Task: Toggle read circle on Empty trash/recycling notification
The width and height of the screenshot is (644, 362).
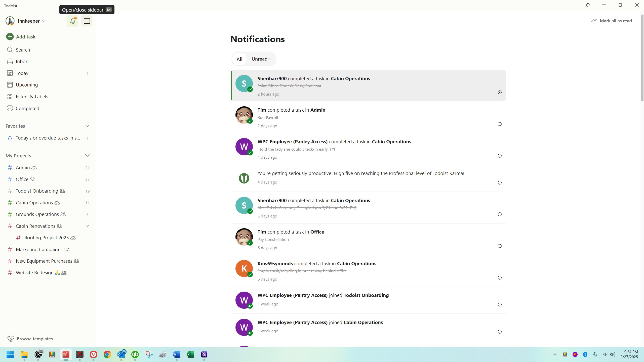Action: pos(500,278)
